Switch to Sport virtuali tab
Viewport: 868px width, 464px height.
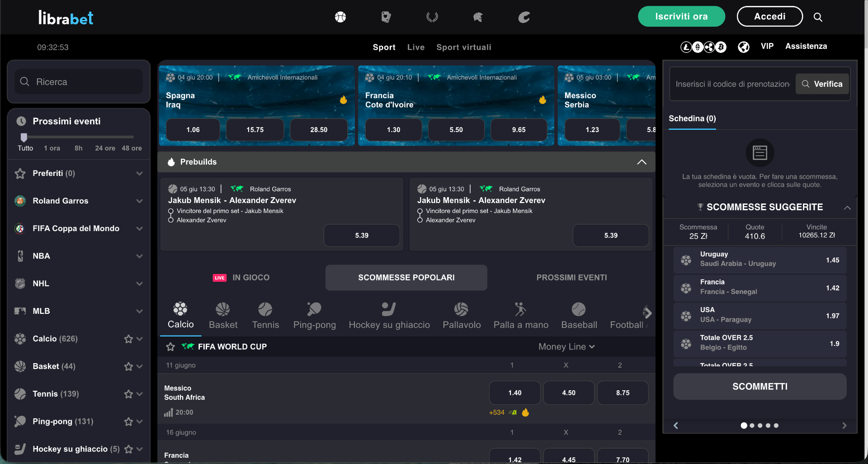click(463, 47)
